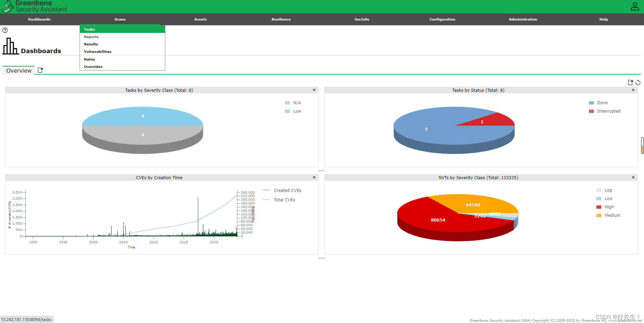644x323 pixels.
Task: Select Vulnerabilities in the Scans dropdown
Action: coord(122,51)
